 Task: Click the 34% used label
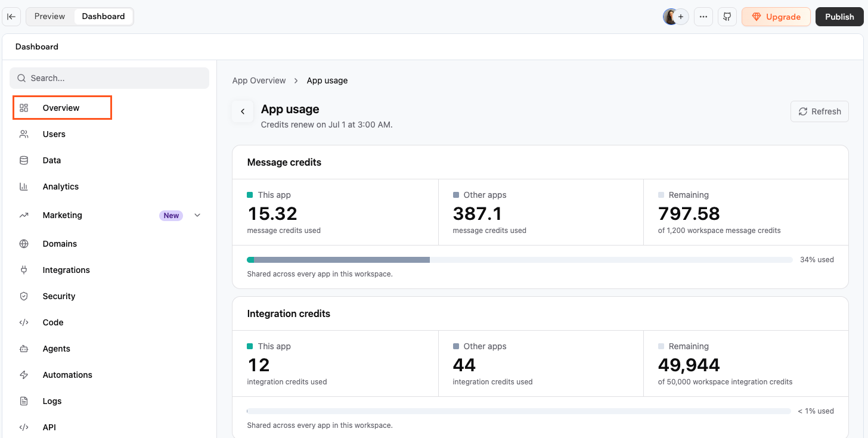(817, 260)
